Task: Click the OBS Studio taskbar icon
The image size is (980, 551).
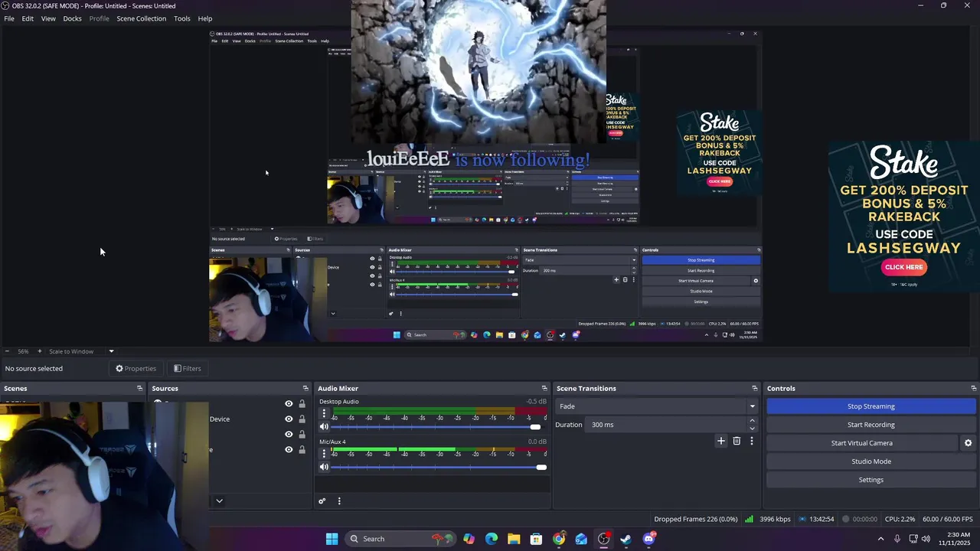Action: 603,539
